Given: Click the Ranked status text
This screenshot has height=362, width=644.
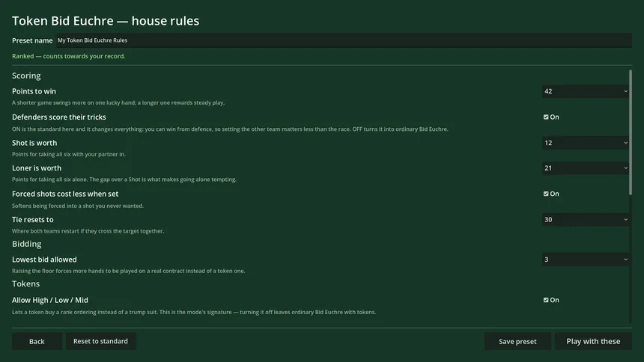Looking at the screenshot, I should pyautogui.click(x=69, y=56).
